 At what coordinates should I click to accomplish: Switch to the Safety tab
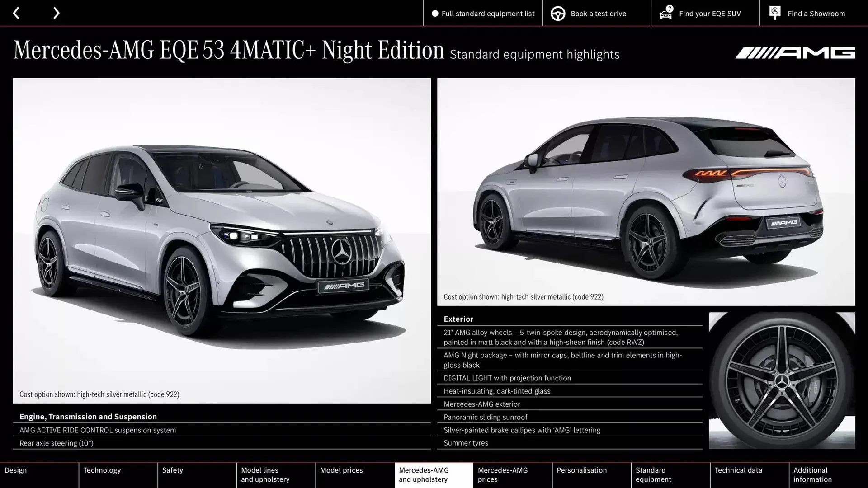(x=197, y=475)
